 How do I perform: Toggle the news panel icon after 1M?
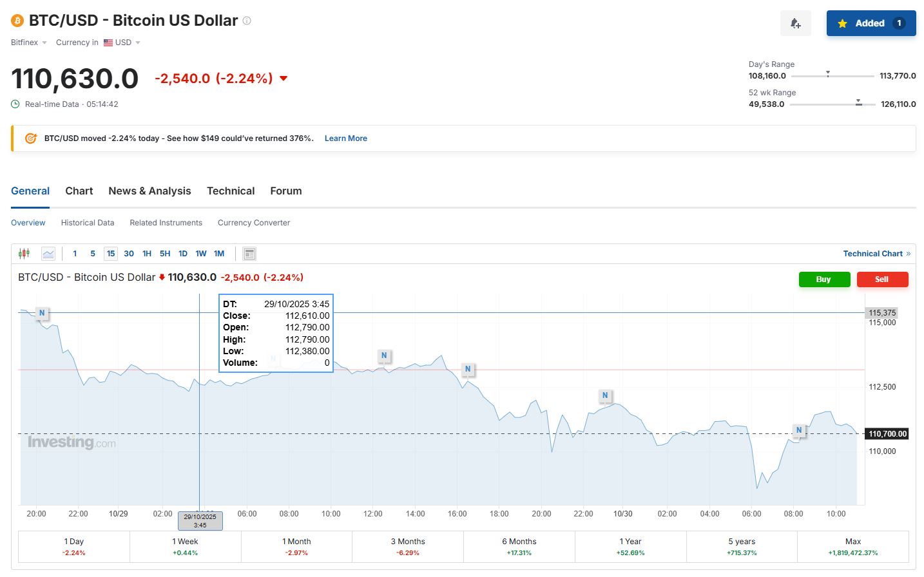tap(249, 254)
